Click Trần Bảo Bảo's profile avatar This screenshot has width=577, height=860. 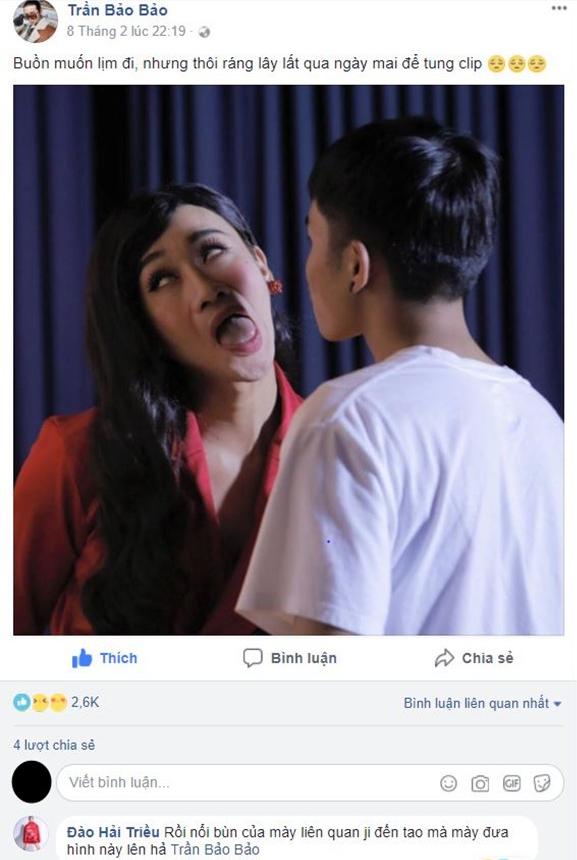click(35, 21)
